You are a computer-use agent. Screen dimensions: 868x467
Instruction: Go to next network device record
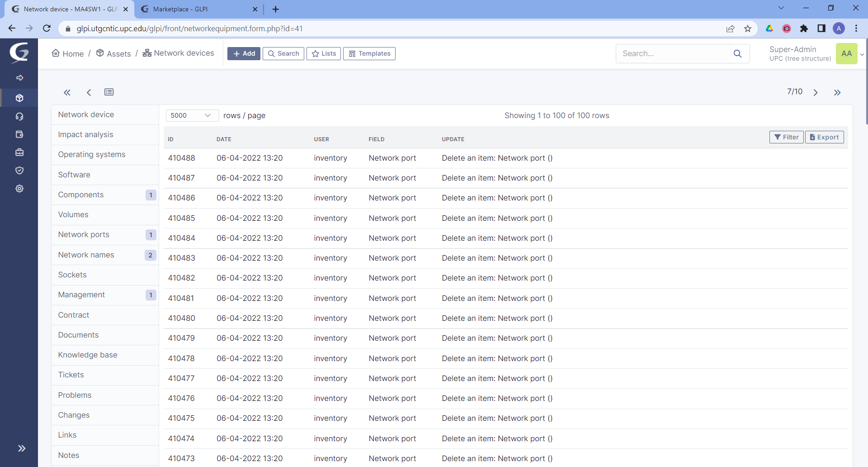816,92
